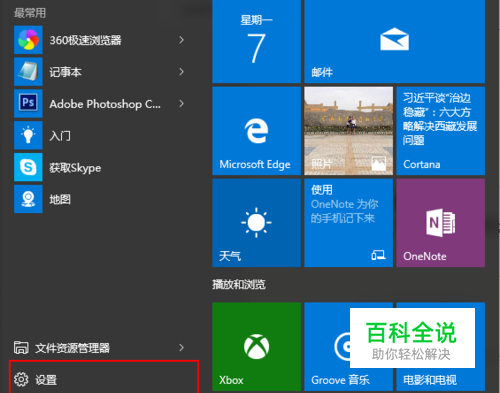Open the calendar tile showing 星期一 7
The height and width of the screenshot is (393, 500).
tap(256, 41)
